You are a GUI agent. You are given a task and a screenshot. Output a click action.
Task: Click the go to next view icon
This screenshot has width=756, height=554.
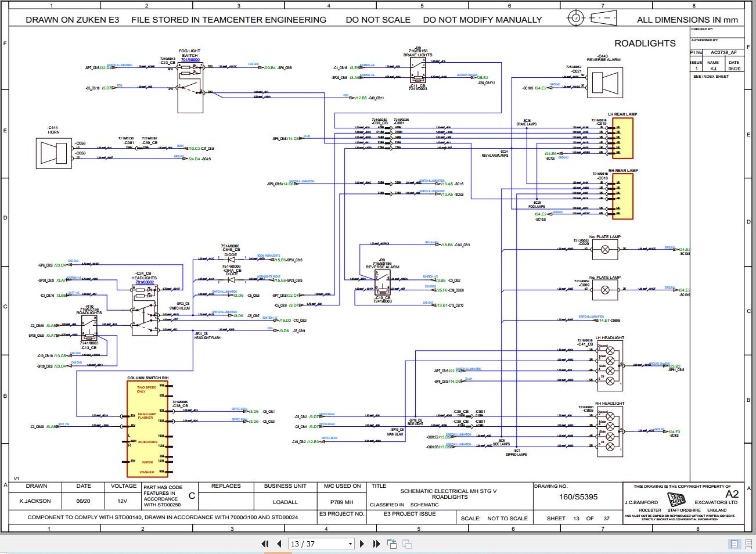click(x=407, y=544)
